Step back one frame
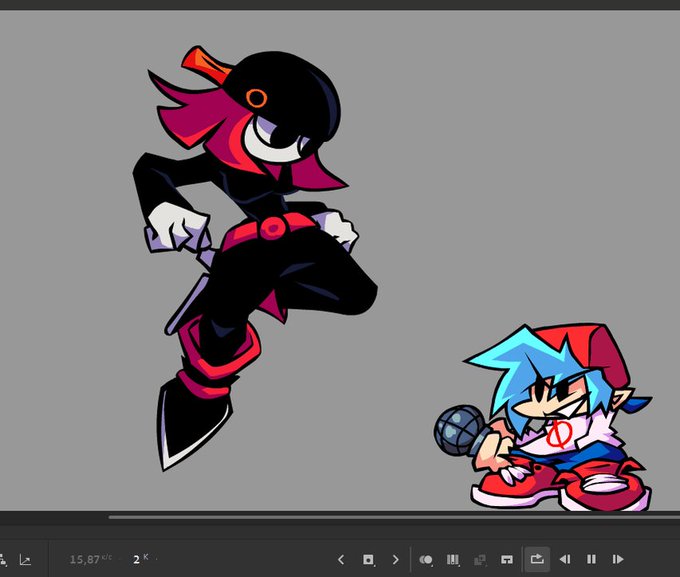This screenshot has width=680, height=577. coord(565,559)
